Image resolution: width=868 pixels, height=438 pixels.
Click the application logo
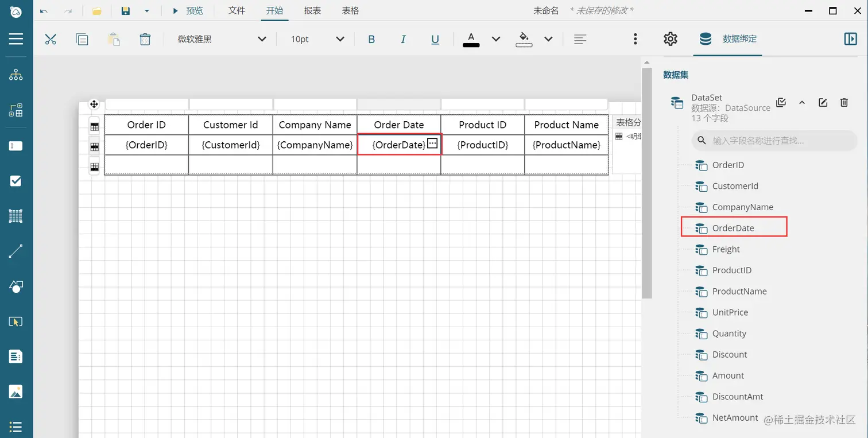[x=16, y=11]
